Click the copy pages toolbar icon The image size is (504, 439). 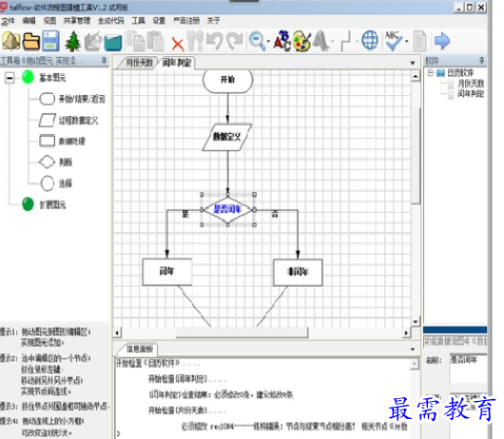tap(136, 41)
